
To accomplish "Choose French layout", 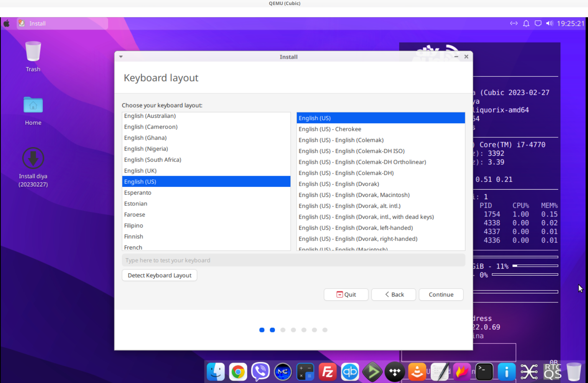I will coord(206,247).
